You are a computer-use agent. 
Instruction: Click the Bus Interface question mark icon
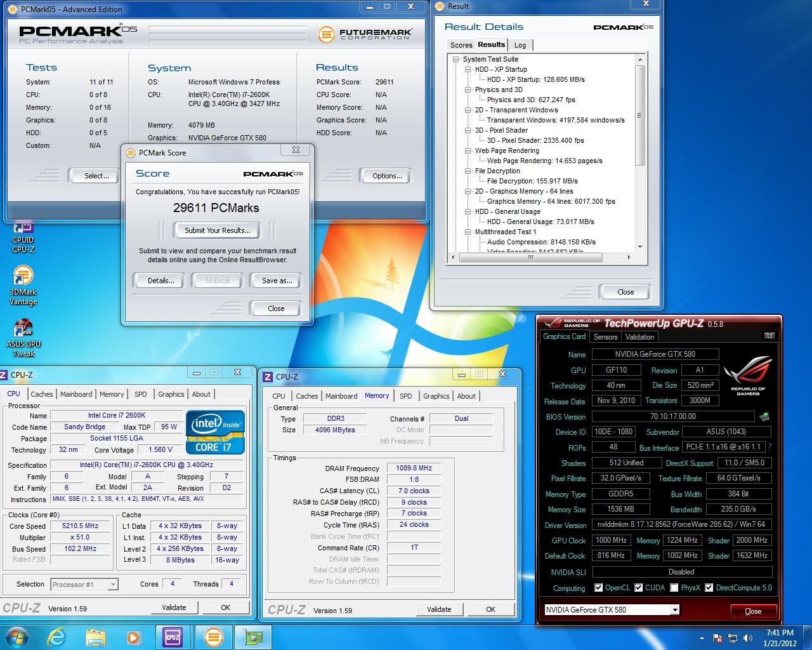769,448
